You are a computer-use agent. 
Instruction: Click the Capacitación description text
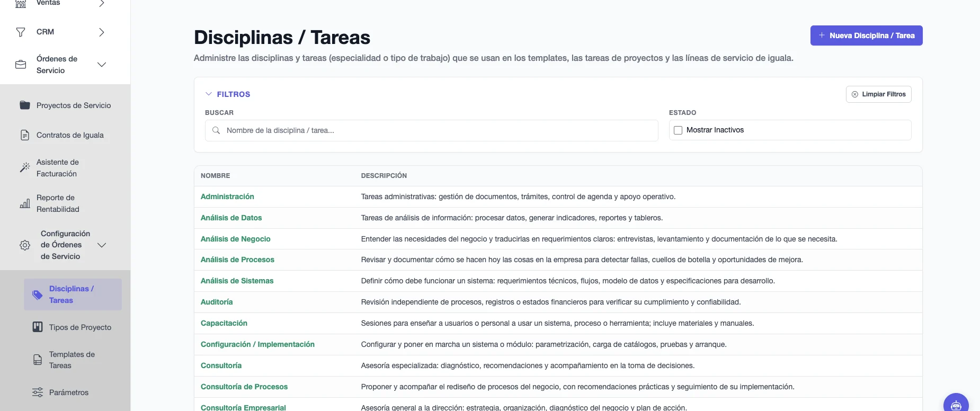[557, 323]
